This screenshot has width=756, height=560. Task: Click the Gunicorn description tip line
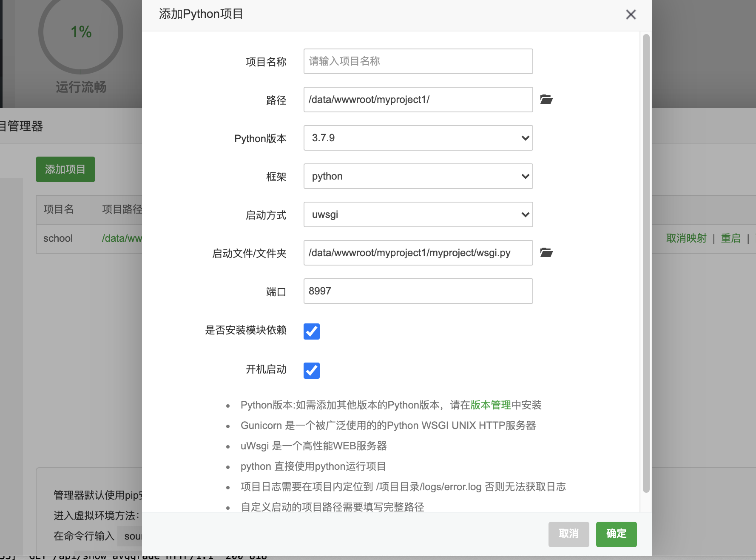(388, 426)
